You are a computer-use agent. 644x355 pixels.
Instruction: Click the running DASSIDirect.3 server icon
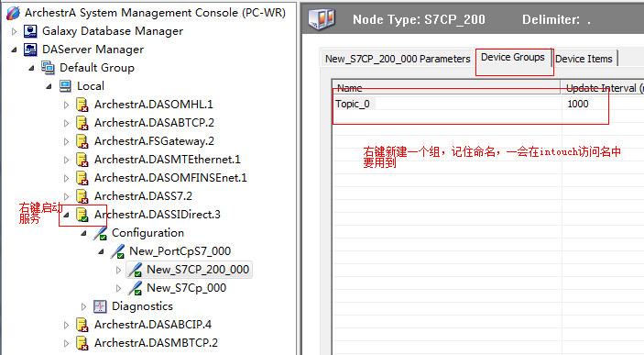[x=82, y=215]
